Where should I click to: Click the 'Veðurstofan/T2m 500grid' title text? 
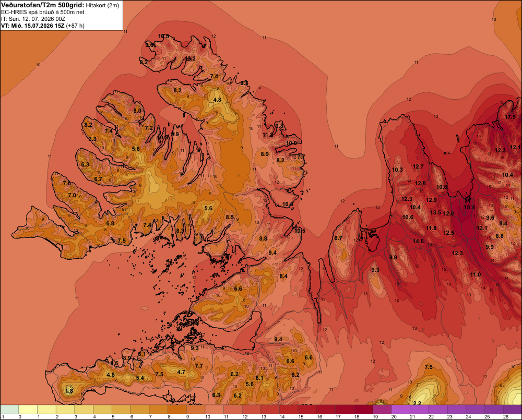[x=42, y=5]
